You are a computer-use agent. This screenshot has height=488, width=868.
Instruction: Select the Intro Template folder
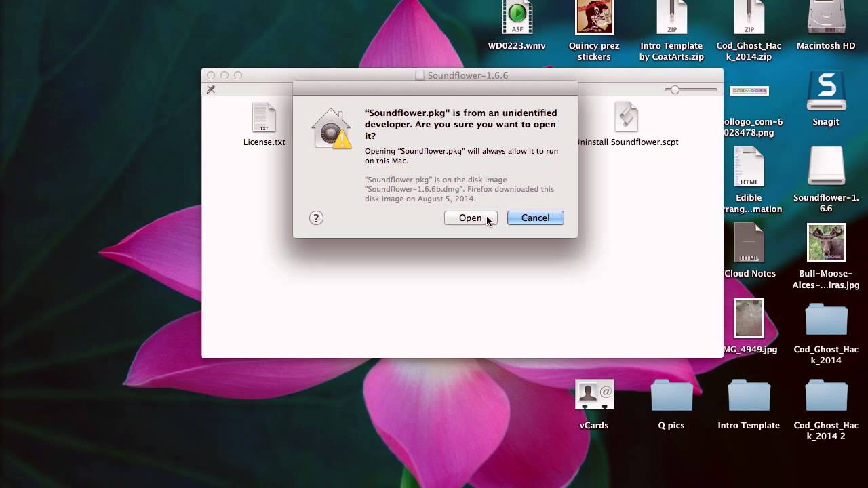pyautogui.click(x=749, y=395)
